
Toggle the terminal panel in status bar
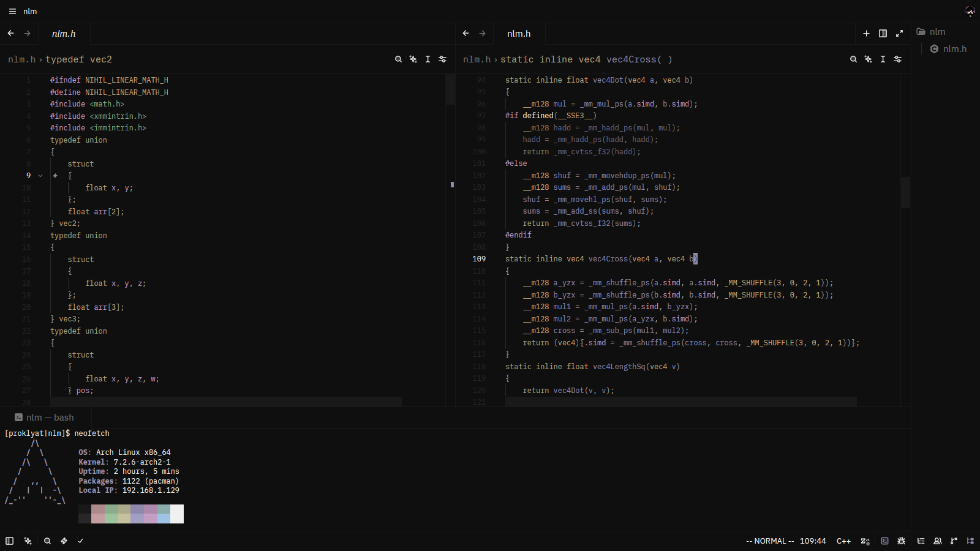pyautogui.click(x=884, y=541)
